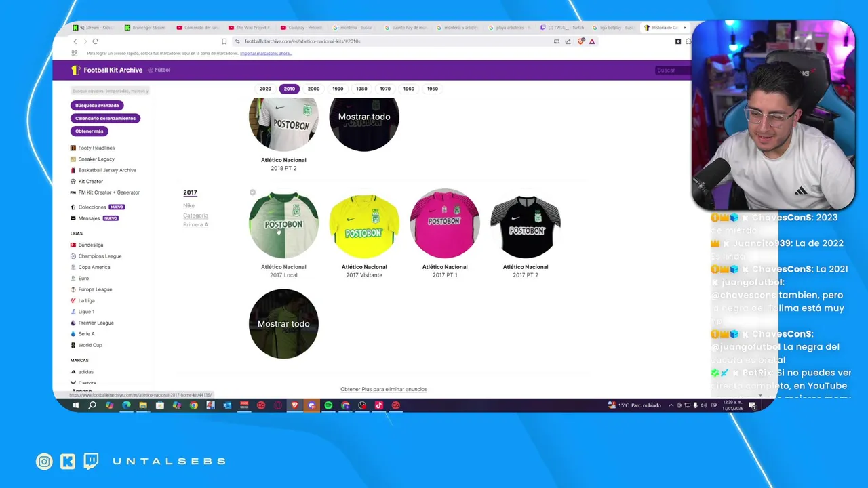Select the Serie A entry
Viewport: 868px width, 488px height.
pyautogui.click(x=85, y=333)
